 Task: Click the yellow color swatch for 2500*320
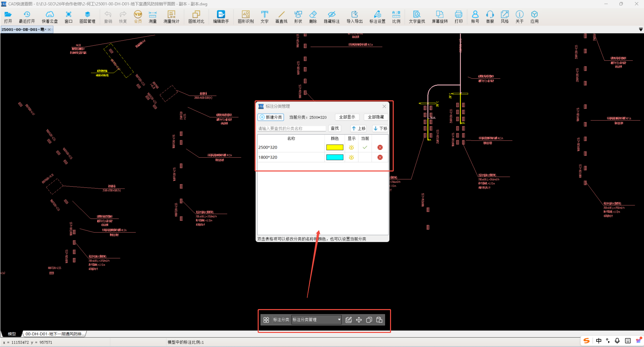(x=335, y=148)
